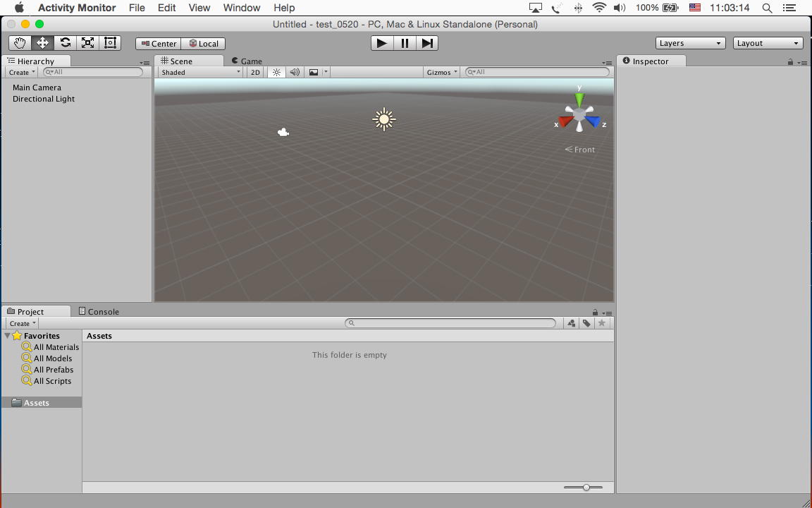The height and width of the screenshot is (508, 812).
Task: Open the Hierarchy Create dropdown
Action: (22, 73)
